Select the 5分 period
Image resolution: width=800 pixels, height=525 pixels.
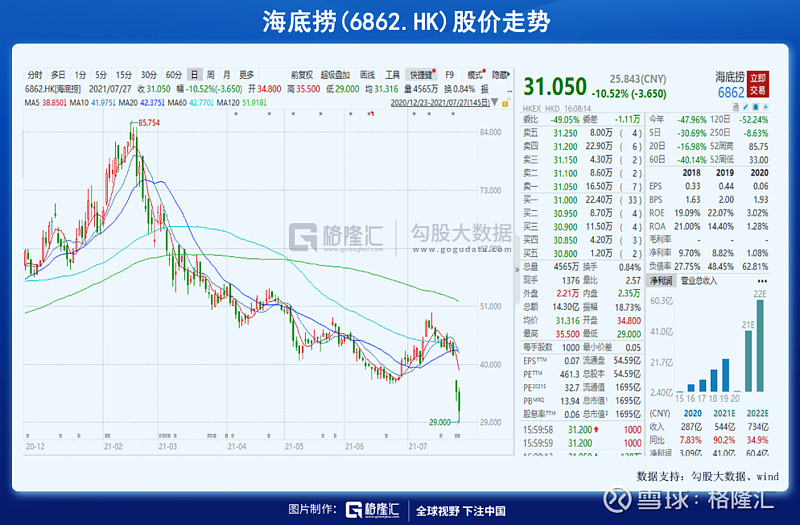[101, 75]
